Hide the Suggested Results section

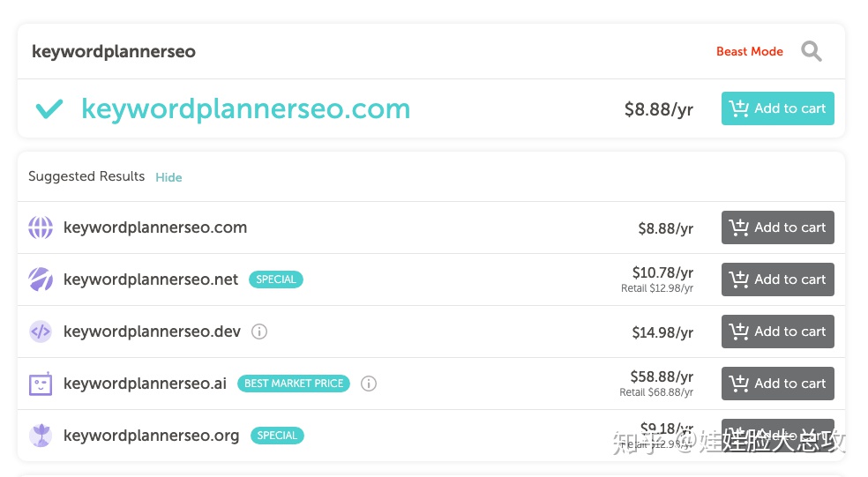pyautogui.click(x=168, y=177)
